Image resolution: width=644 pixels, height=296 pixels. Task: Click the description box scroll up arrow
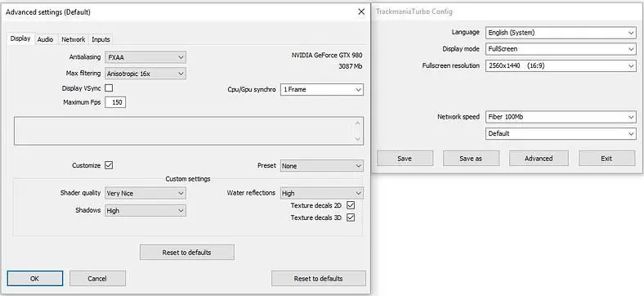coord(358,123)
